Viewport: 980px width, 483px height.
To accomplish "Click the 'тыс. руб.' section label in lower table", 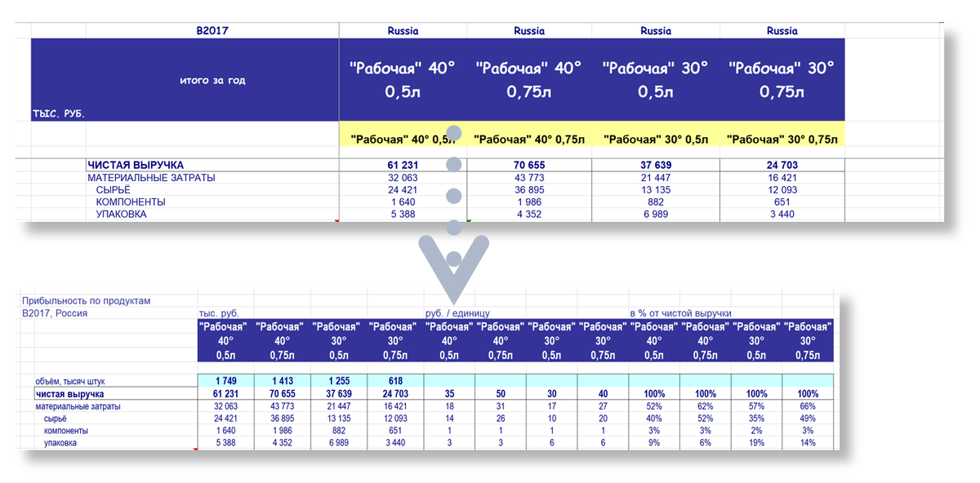I will pyautogui.click(x=219, y=313).
